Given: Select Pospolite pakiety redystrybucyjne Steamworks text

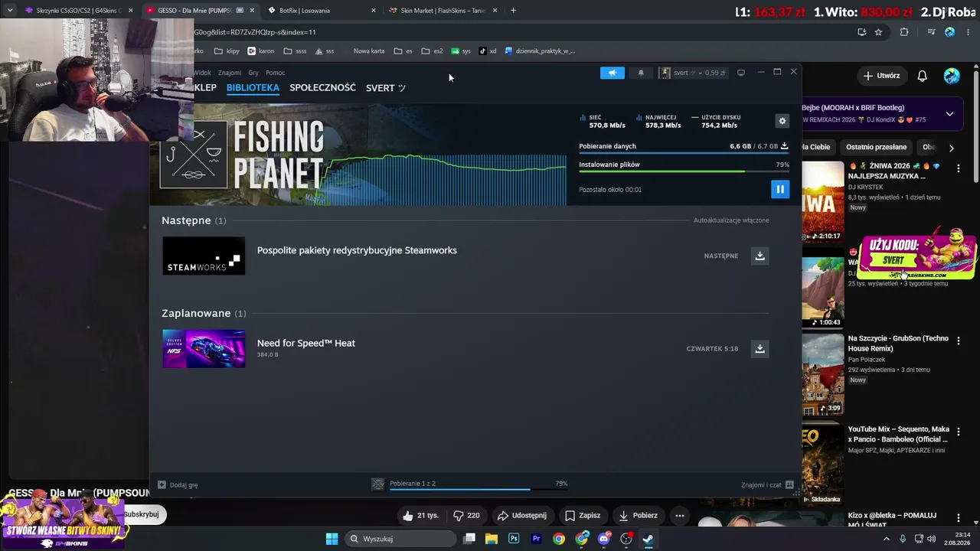Looking at the screenshot, I should [x=357, y=250].
